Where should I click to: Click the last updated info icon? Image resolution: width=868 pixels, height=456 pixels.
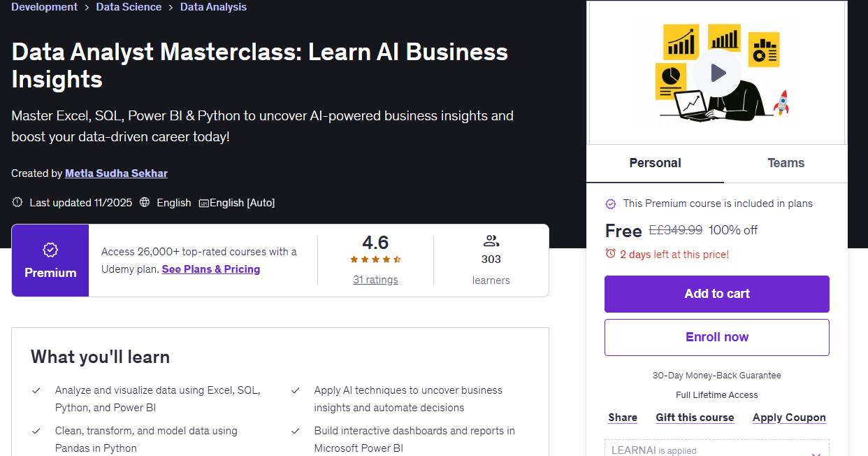17,202
